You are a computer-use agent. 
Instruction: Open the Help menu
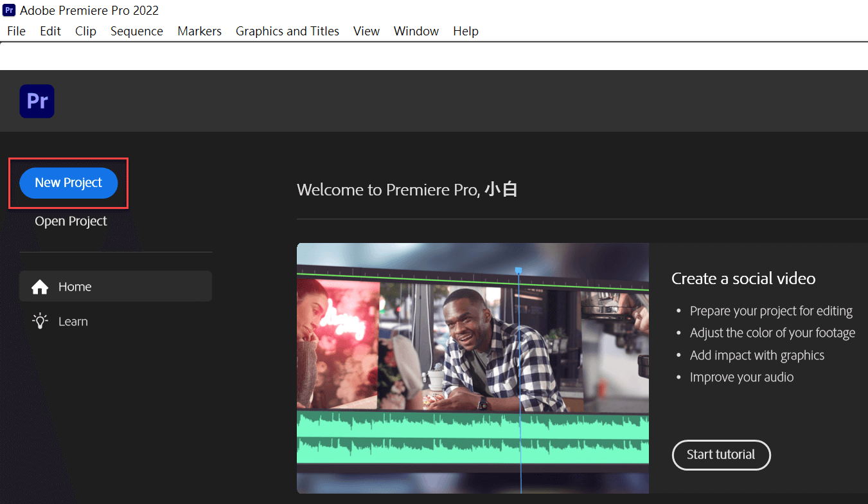[466, 31]
